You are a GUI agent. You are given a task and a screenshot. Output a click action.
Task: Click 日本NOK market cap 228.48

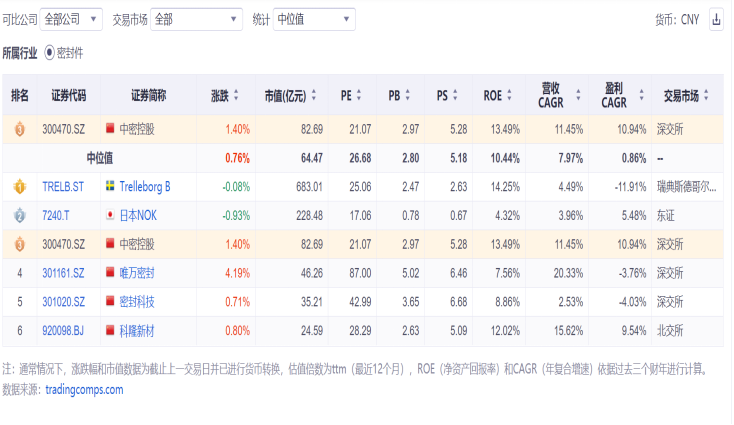coord(309,216)
